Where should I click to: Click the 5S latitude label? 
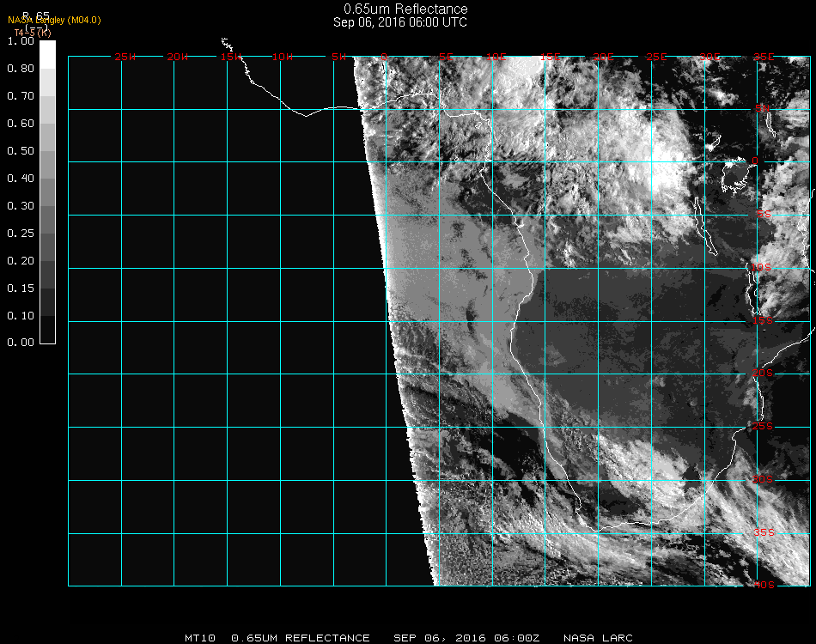(764, 214)
